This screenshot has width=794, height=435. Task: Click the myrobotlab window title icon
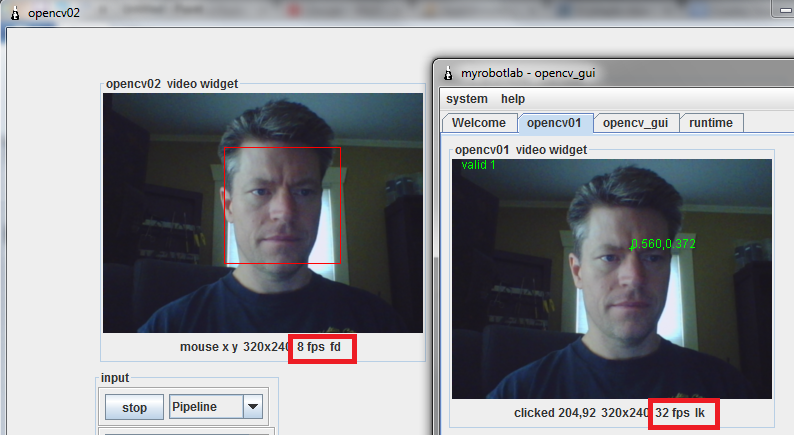(448, 73)
